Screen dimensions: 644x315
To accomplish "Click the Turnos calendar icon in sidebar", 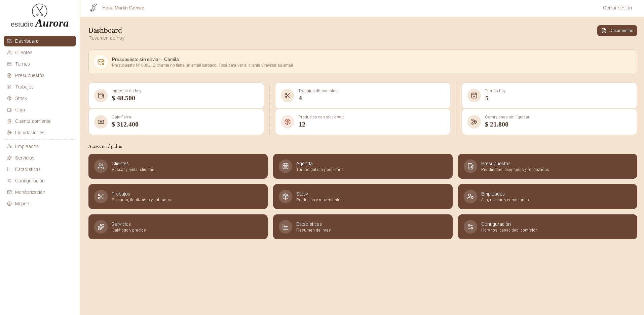I will pyautogui.click(x=9, y=64).
